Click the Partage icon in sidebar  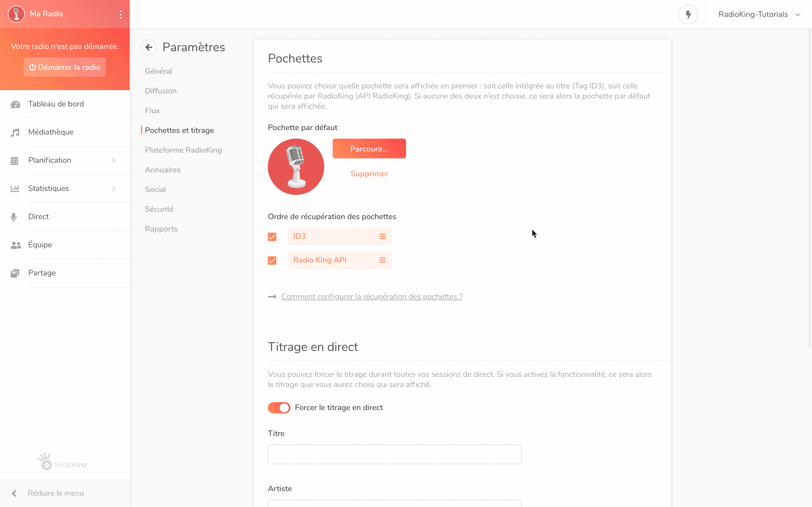tap(15, 273)
